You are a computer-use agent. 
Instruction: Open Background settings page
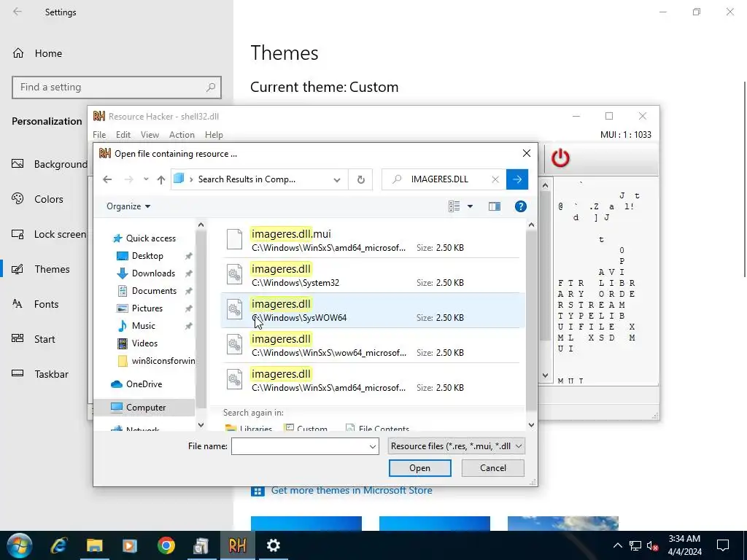50,164
